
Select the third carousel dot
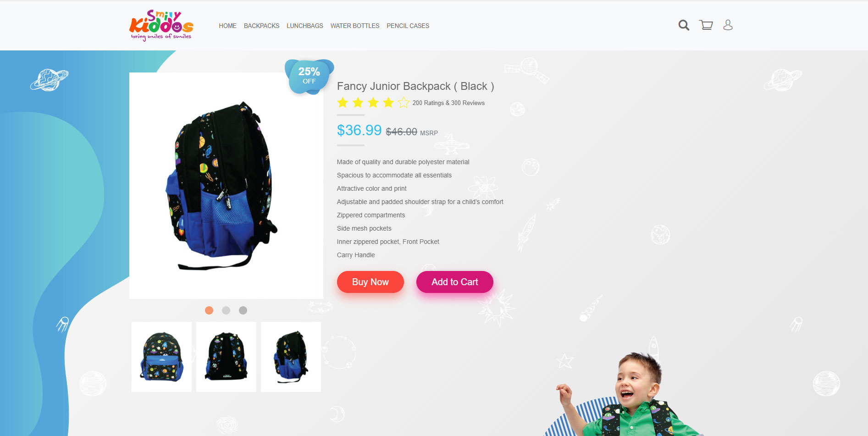click(243, 310)
